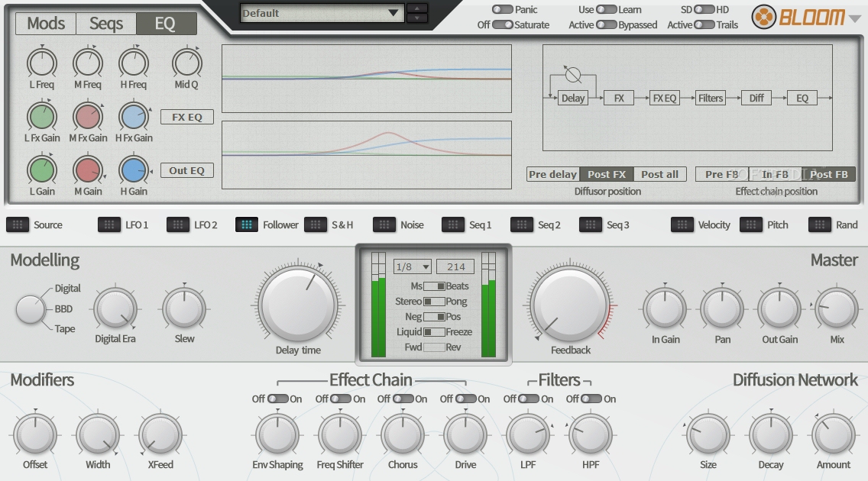Click the Diffusion Network Amount knob
Screen dimensions: 868x481
(833, 434)
